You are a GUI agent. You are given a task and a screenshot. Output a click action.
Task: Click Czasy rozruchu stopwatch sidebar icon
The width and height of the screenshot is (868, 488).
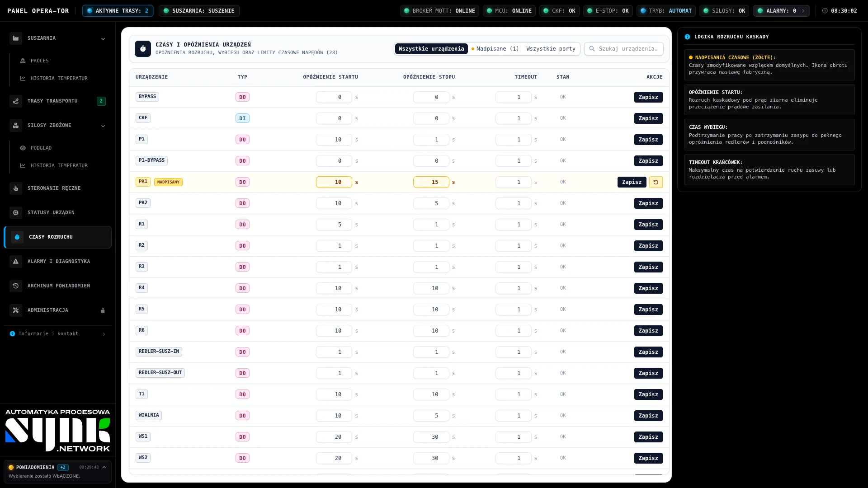point(17,237)
